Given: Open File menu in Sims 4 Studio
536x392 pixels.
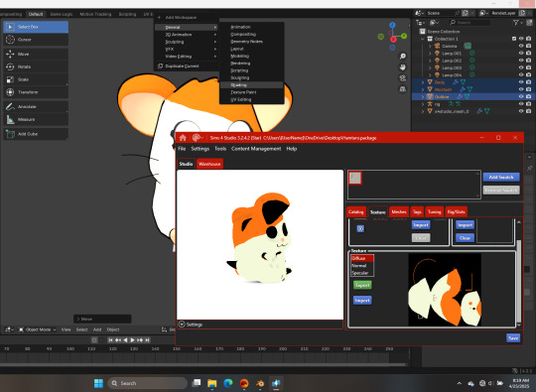Looking at the screenshot, I should click(x=182, y=149).
